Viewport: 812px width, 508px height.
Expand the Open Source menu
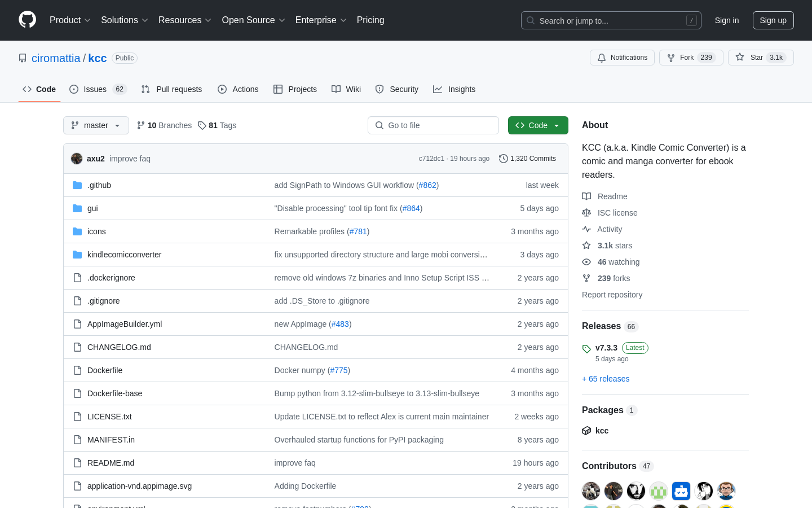253,20
